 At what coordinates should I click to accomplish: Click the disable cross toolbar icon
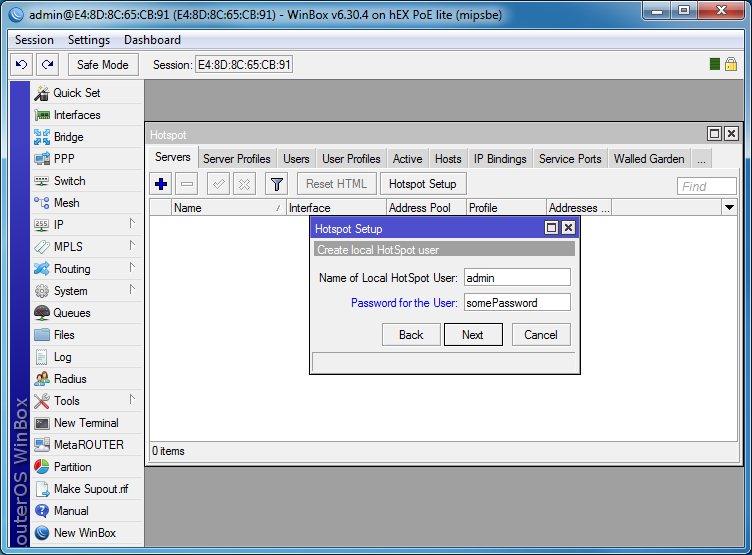pyautogui.click(x=244, y=184)
